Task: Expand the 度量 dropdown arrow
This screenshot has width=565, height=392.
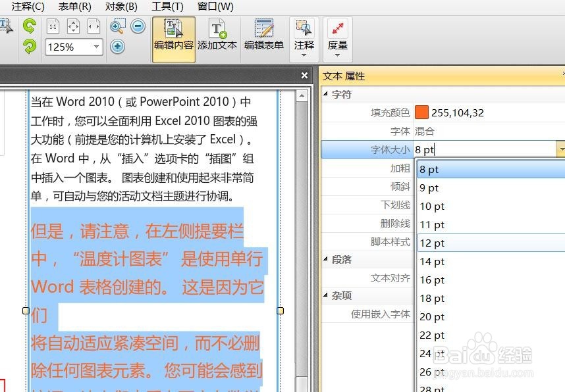Action: [x=338, y=55]
